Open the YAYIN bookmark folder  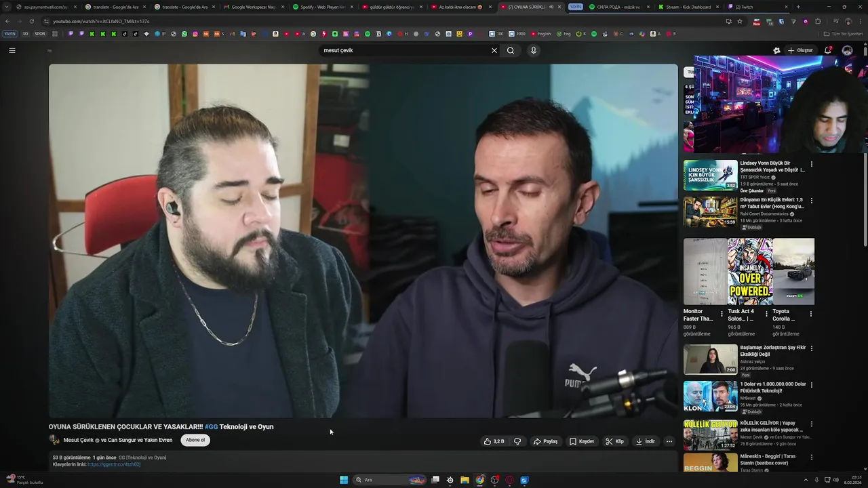(9, 33)
